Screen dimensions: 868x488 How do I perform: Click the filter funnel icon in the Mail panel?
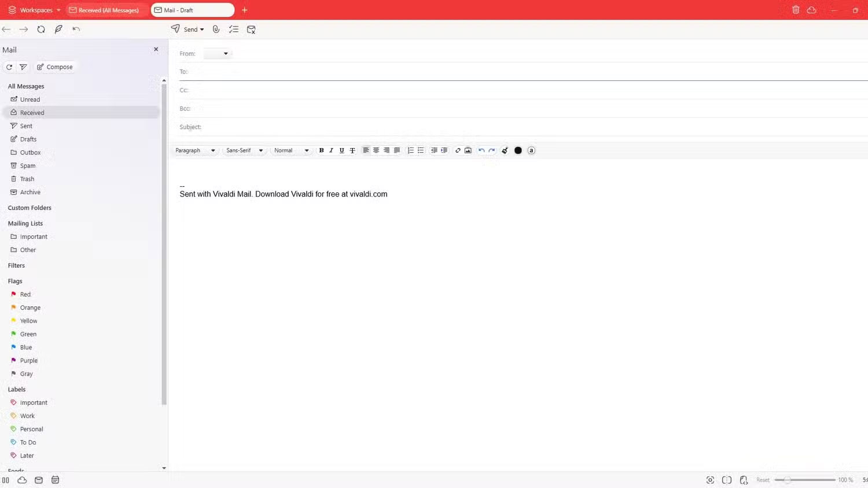23,67
